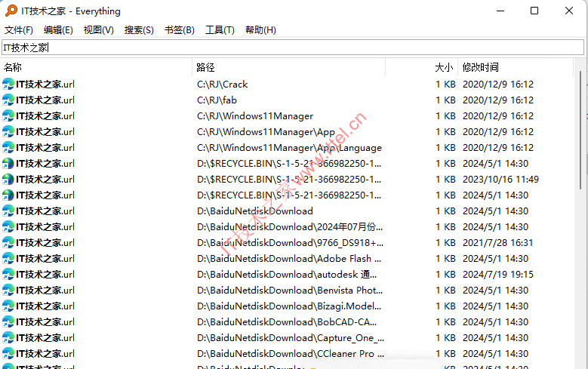The height and width of the screenshot is (369, 588).
Task: Click the path ending with 9766_DS918+
Action: [291, 243]
